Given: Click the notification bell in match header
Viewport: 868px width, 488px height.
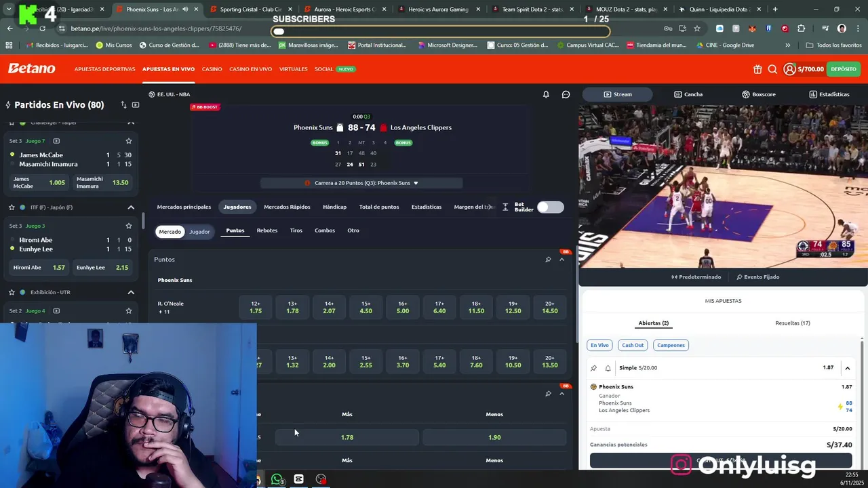Looking at the screenshot, I should (x=546, y=94).
